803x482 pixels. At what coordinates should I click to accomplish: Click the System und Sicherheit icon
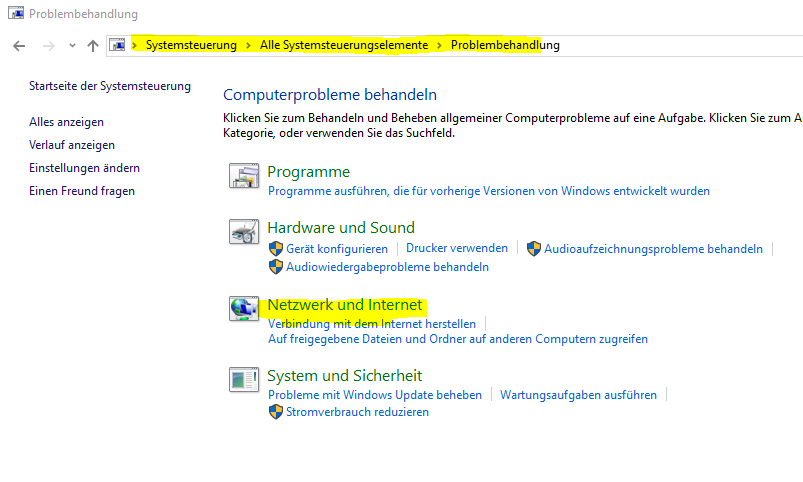pos(244,380)
